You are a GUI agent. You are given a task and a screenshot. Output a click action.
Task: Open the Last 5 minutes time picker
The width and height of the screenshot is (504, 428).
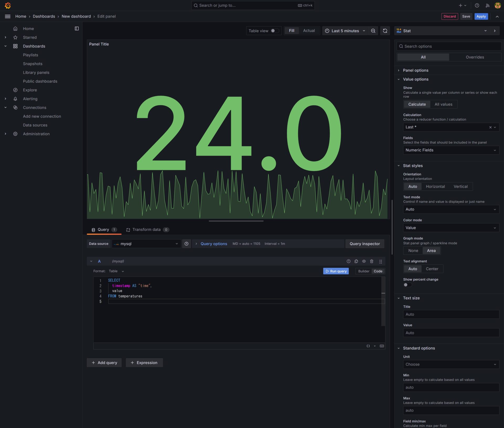[345, 31]
